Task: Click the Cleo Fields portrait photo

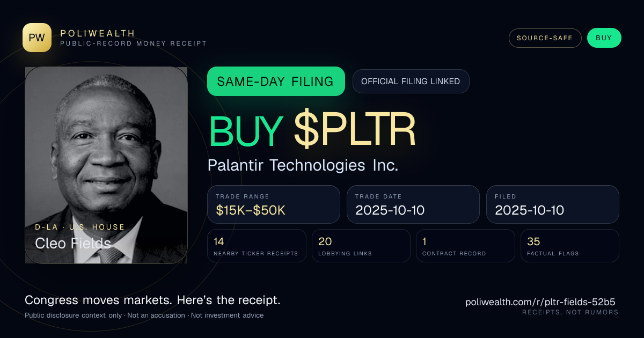Action: [106, 165]
